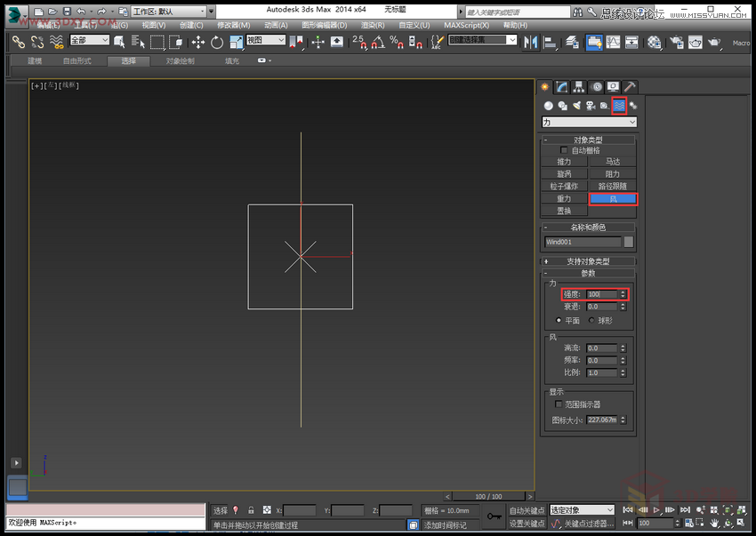Open the force category dropdown showing 力
Viewport: 756px width, 536px height.
pos(589,122)
